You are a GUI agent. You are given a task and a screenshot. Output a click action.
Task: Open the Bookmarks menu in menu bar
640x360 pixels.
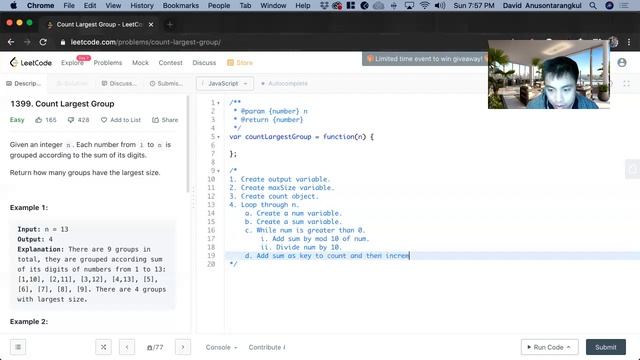pyautogui.click(x=180, y=5)
